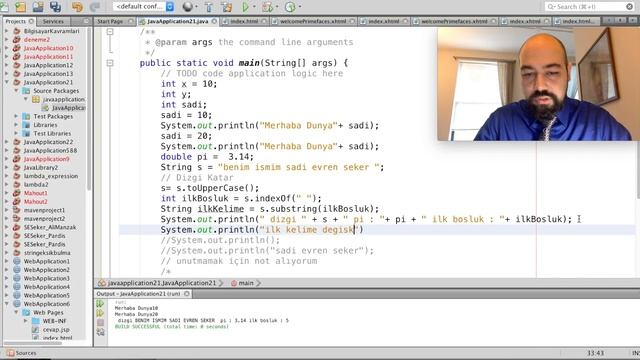Expand the Test Packages node
The width and height of the screenshot is (640, 360).
coord(16,116)
